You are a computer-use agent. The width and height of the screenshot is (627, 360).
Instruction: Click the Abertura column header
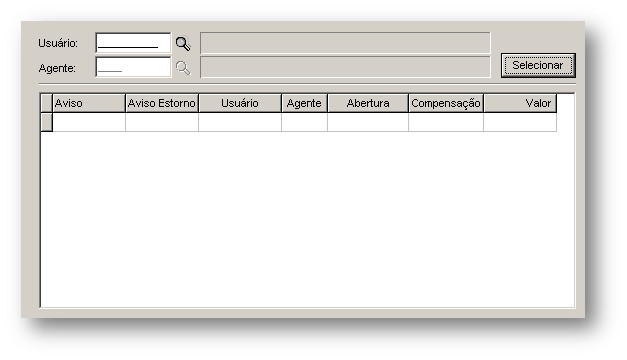(368, 103)
